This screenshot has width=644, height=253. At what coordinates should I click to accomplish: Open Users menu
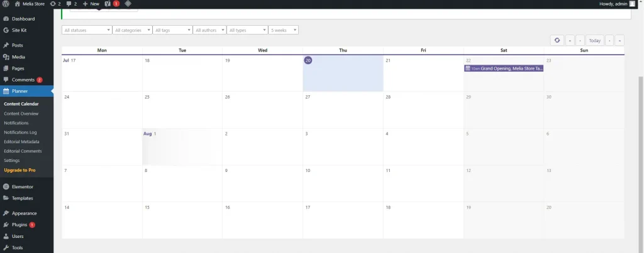(18, 237)
